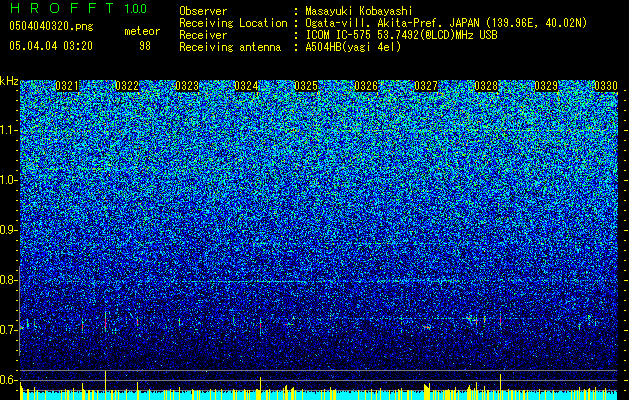Image resolution: width=629 pixels, height=400 pixels.
Task: Click the 0321 time marker
Action: coord(67,86)
